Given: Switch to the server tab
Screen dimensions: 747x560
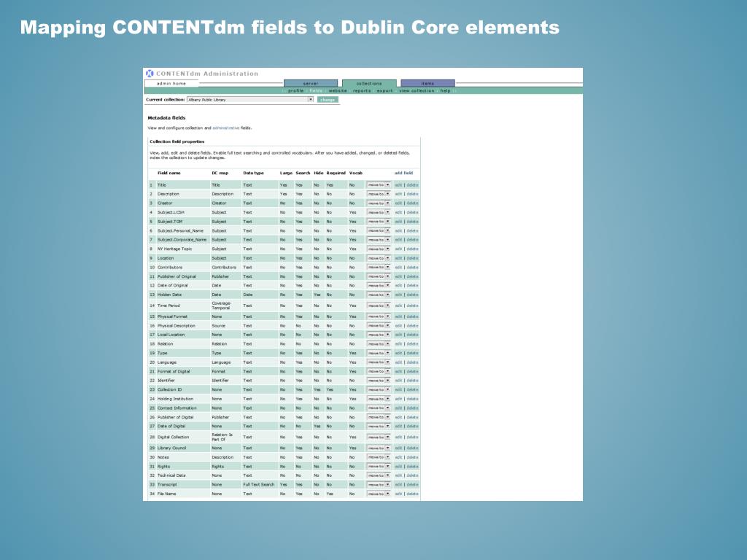Looking at the screenshot, I should (311, 83).
